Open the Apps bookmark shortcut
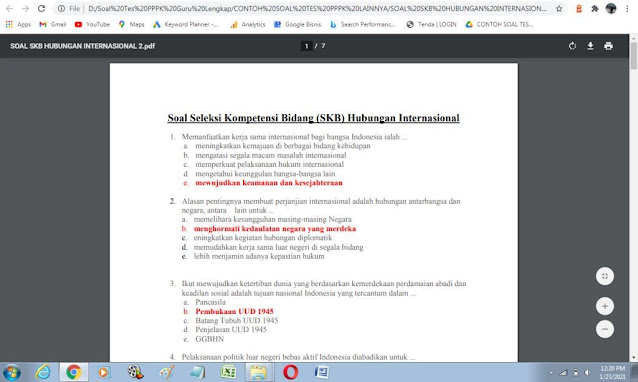Image resolution: width=638 pixels, height=382 pixels. (18, 24)
